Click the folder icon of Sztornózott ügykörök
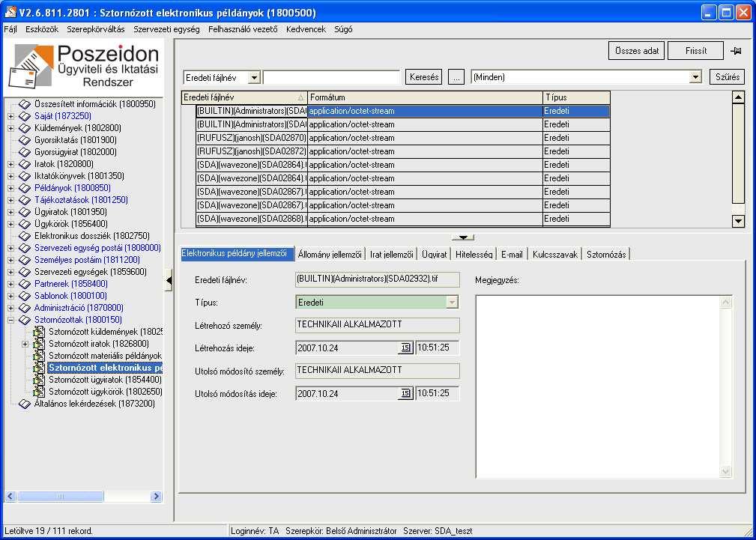The image size is (756, 540). pos(39,392)
